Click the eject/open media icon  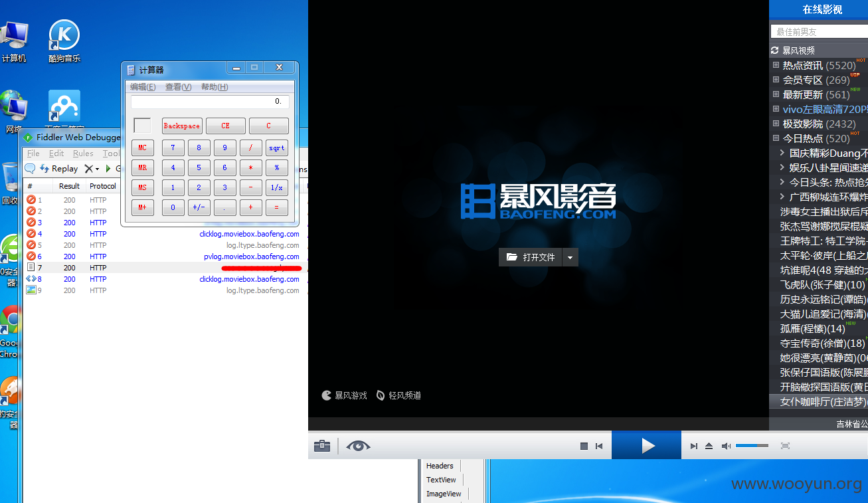(709, 446)
